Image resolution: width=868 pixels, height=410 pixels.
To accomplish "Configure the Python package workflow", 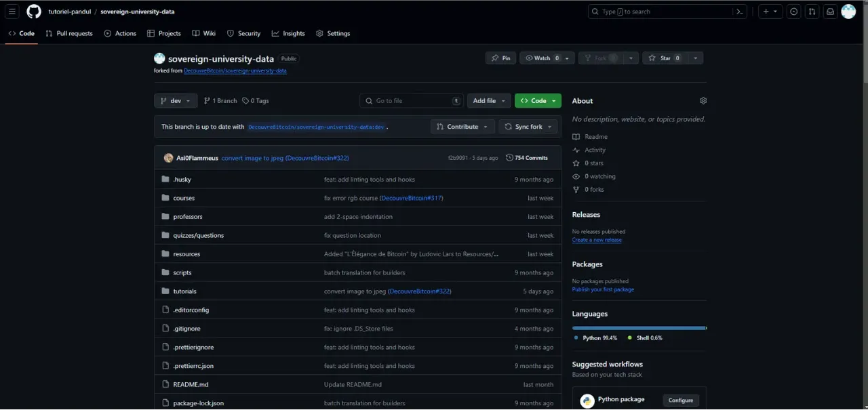I will tap(680, 400).
